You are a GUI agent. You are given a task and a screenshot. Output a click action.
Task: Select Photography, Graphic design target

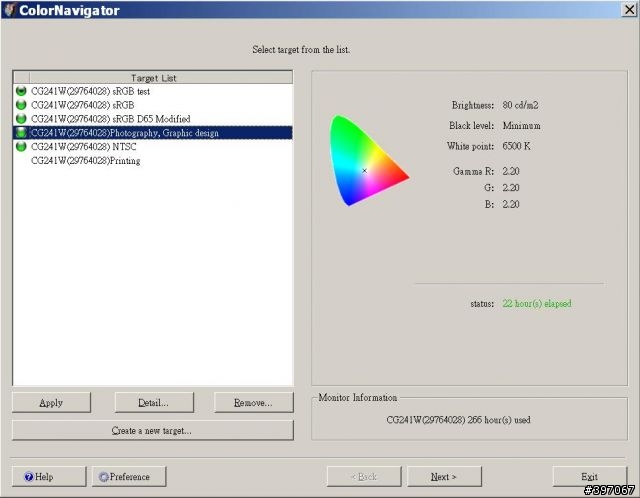coord(153,133)
